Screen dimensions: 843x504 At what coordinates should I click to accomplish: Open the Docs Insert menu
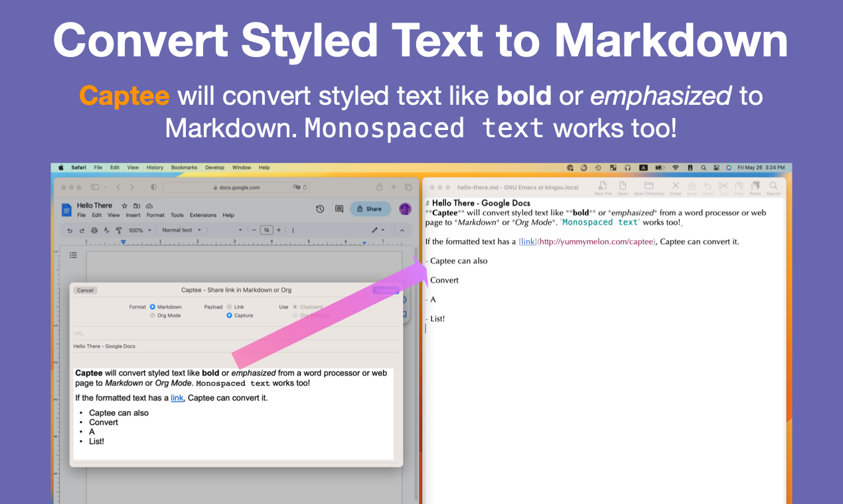(133, 215)
